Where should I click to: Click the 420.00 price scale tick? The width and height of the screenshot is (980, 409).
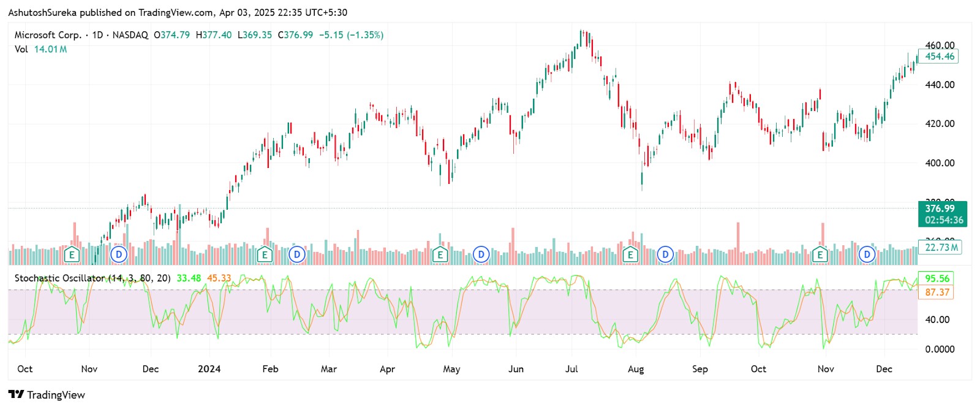pos(940,124)
